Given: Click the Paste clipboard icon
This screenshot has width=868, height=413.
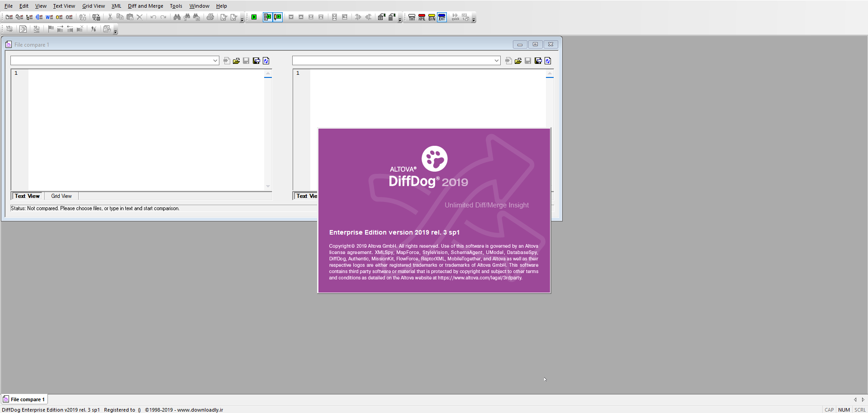Looking at the screenshot, I should (130, 17).
